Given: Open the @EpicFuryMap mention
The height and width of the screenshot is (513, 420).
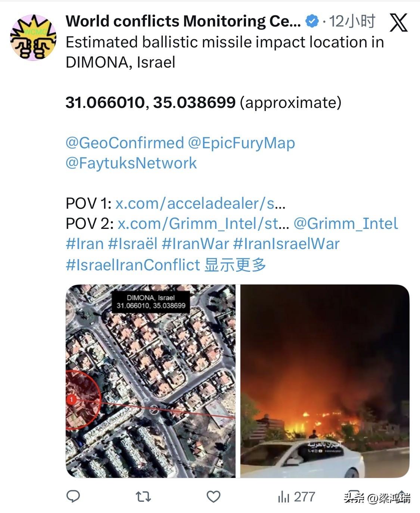Looking at the screenshot, I should coord(241,143).
